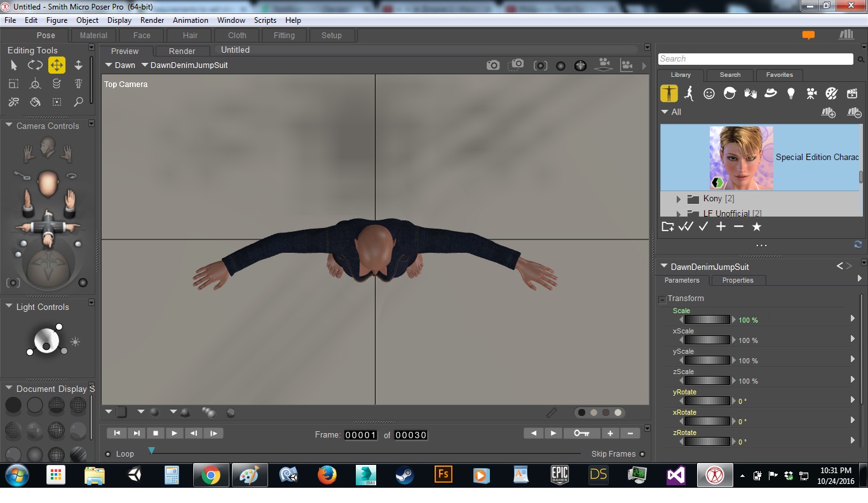The image size is (868, 503).
Task: Add item to favorites with star
Action: [756, 227]
